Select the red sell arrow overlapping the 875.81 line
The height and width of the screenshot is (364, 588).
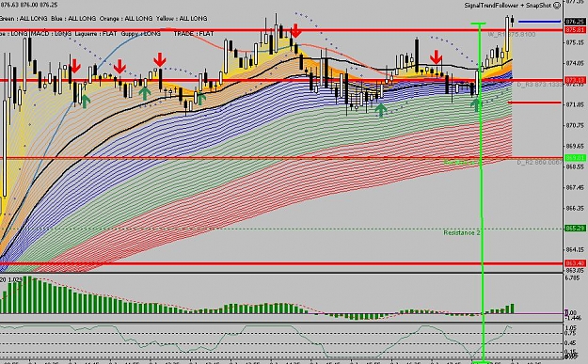coord(295,30)
